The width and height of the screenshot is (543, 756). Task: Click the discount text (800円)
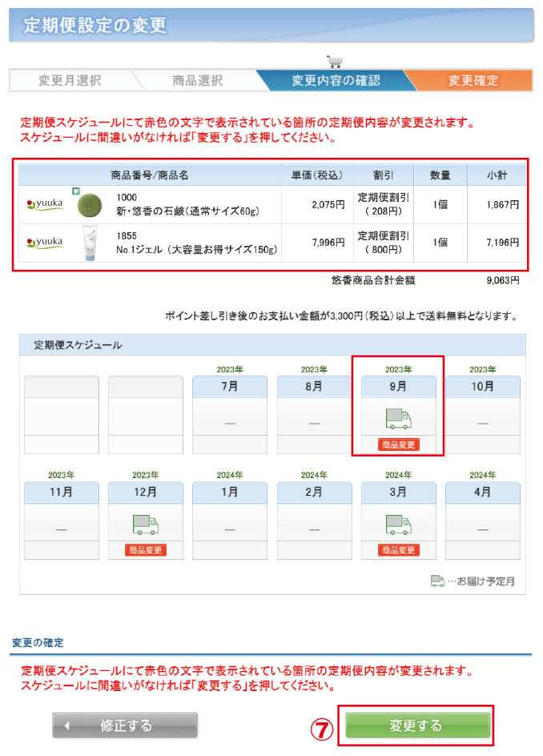384,250
